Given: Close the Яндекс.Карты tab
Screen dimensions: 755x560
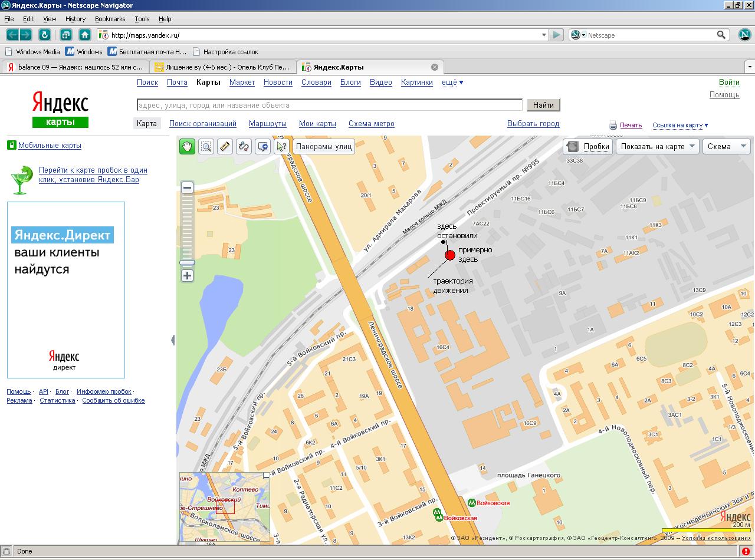Looking at the screenshot, I should pyautogui.click(x=435, y=67).
